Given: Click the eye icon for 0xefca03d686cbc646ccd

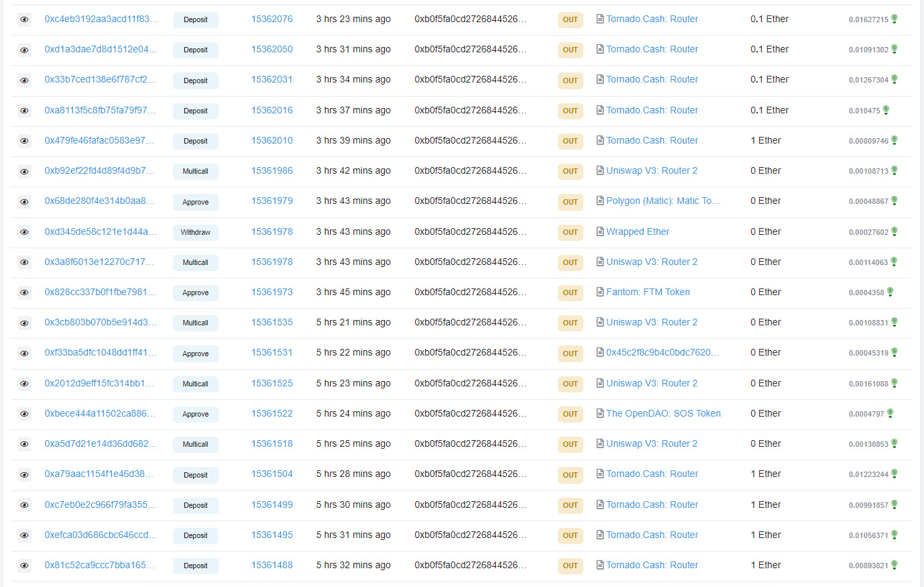Looking at the screenshot, I should [24, 535].
